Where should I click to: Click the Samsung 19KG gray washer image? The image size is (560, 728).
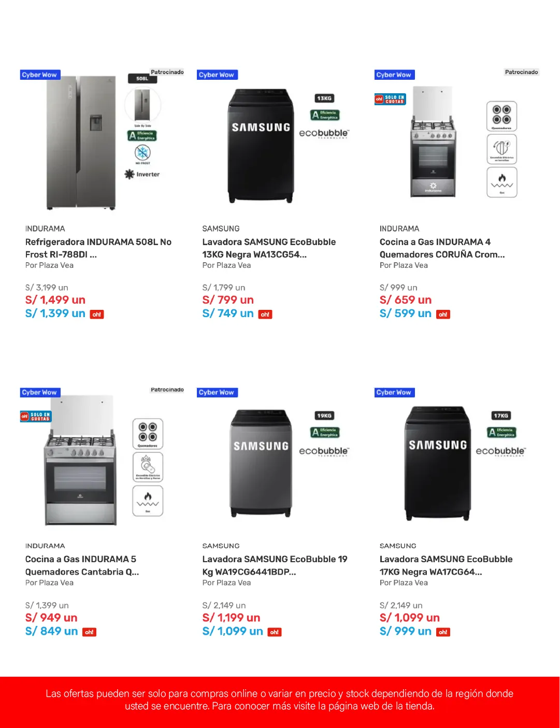click(261, 463)
